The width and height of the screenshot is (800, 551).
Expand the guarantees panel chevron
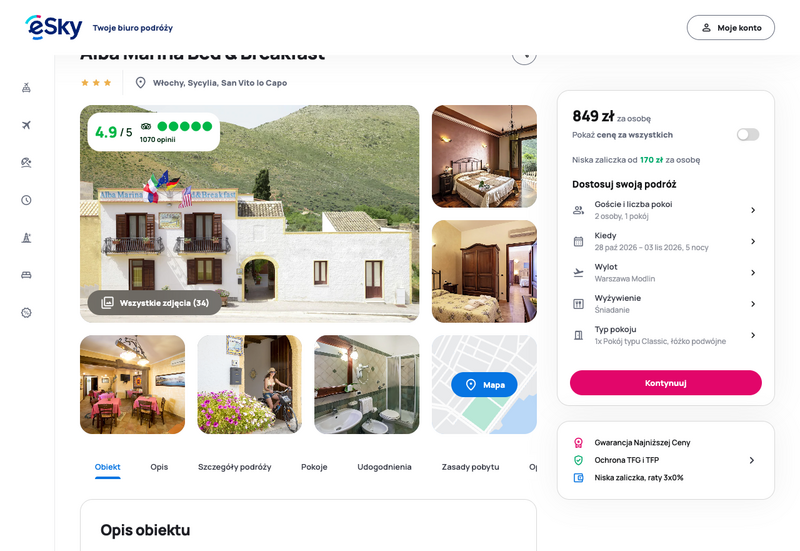[x=752, y=460]
